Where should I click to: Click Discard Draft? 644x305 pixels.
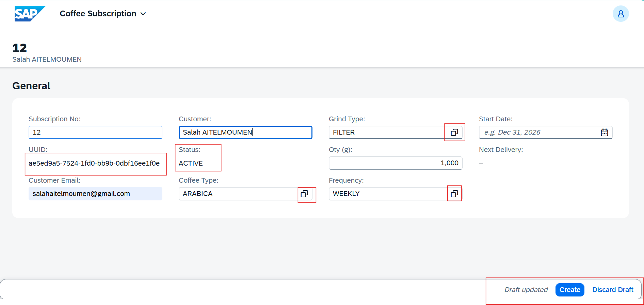(612, 290)
